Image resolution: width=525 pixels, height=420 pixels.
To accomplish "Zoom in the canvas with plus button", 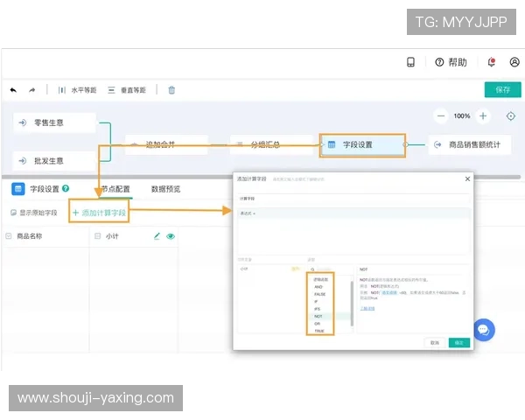I will click(x=483, y=116).
